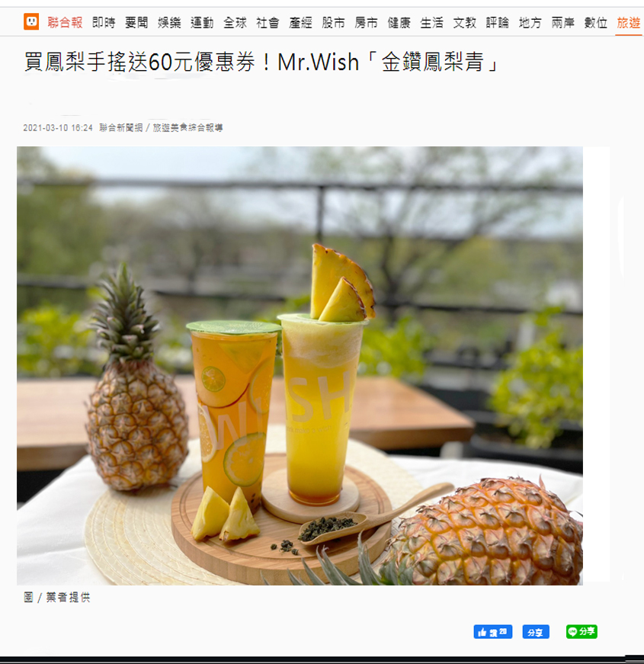Switch to the 社會 section
Image resolution: width=644 pixels, height=664 pixels.
(268, 22)
